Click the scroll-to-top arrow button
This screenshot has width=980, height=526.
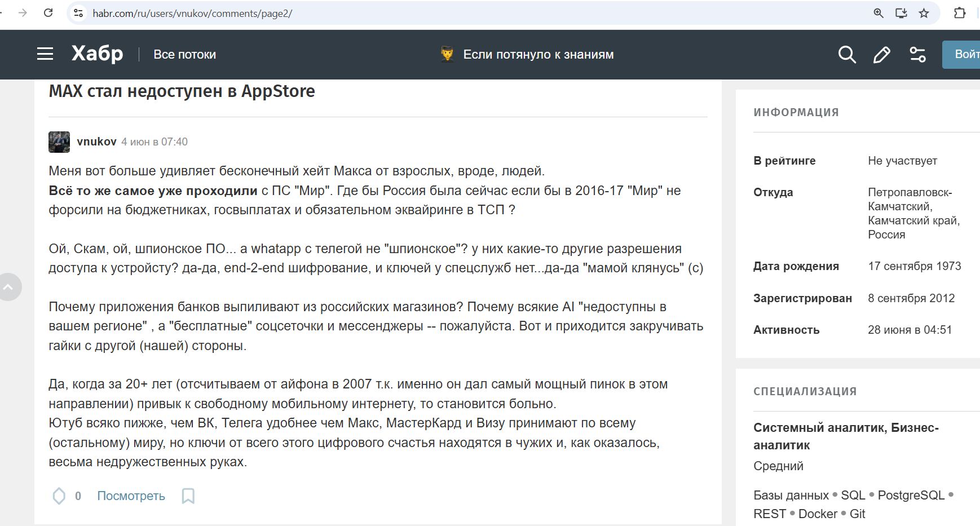pos(8,287)
